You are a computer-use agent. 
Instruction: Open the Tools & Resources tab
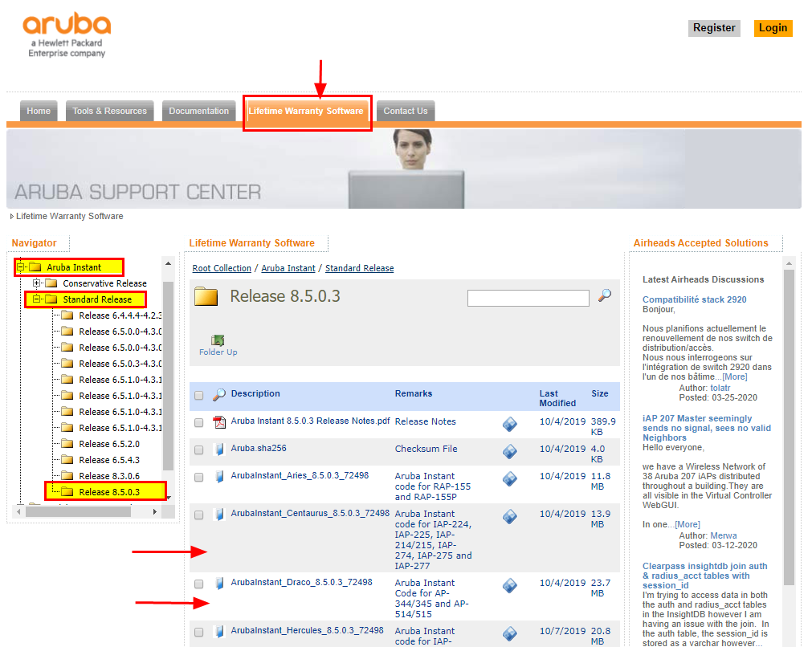110,111
